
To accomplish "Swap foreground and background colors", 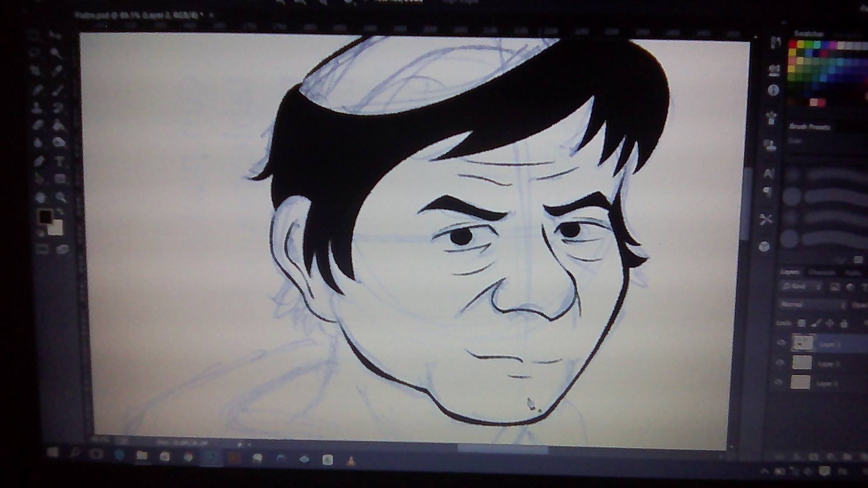I will tap(59, 211).
